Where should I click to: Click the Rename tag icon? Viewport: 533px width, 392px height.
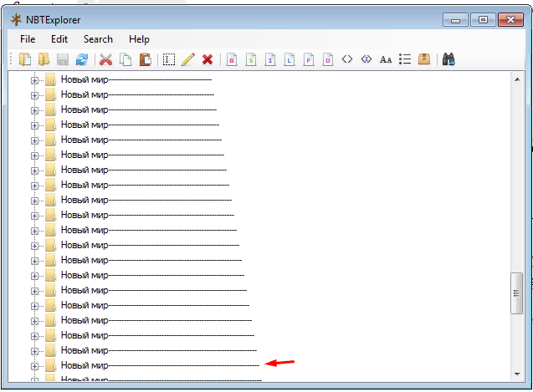pyautogui.click(x=169, y=59)
